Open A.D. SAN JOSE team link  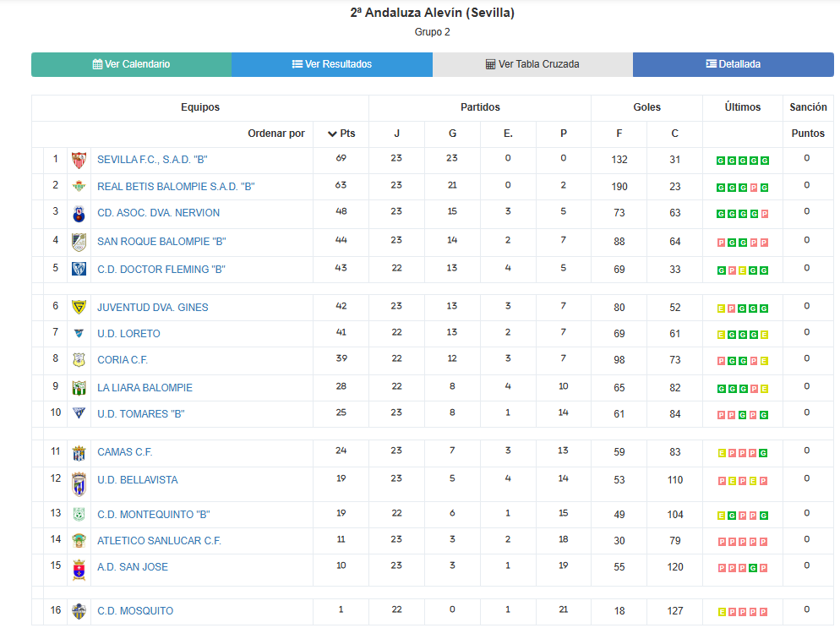[133, 567]
